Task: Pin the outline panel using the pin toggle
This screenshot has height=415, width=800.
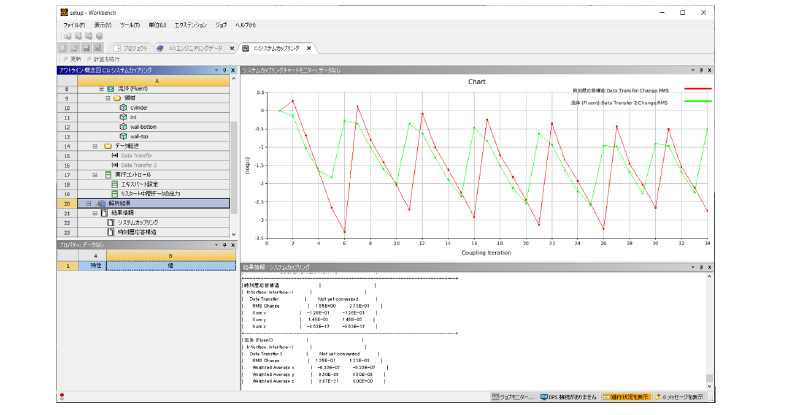Action: click(x=226, y=70)
